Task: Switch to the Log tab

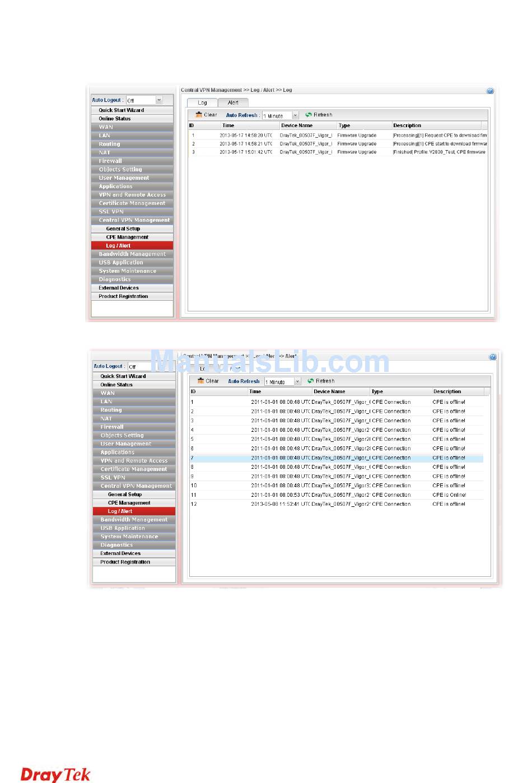Action: [202, 102]
